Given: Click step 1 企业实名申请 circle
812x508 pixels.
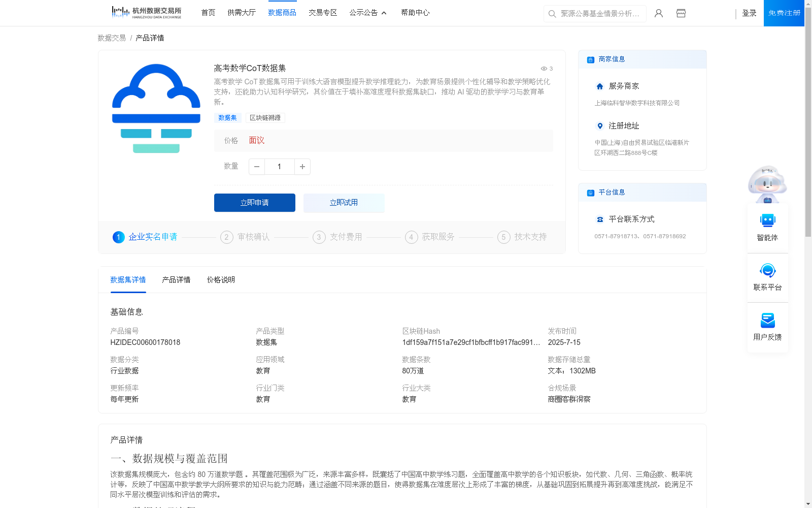Looking at the screenshot, I should tap(118, 237).
